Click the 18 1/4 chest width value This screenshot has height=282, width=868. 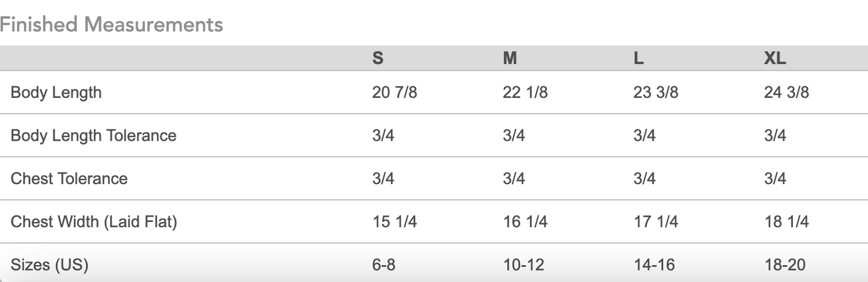[x=786, y=222]
